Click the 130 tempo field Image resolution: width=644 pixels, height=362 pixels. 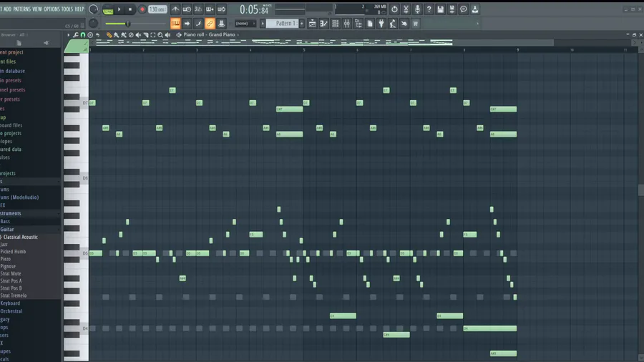click(x=157, y=9)
